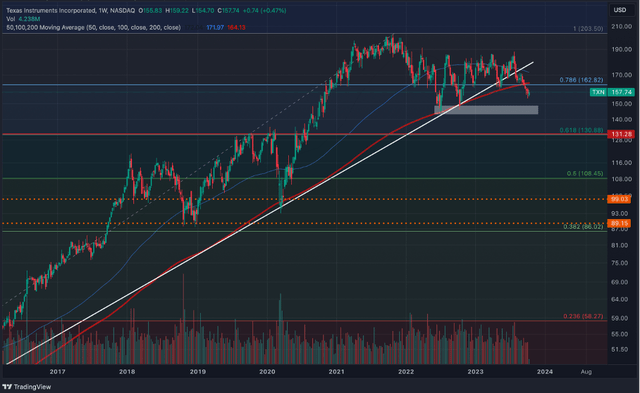Image resolution: width=640 pixels, height=393 pixels.
Task: Select the 1 (203.50) Fibonacci level label
Action: point(588,29)
